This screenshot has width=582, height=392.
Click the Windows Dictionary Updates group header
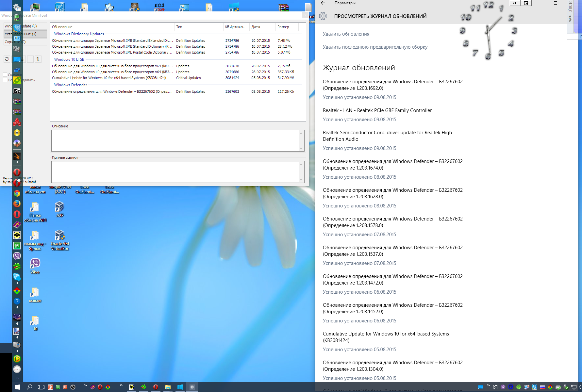coord(79,34)
